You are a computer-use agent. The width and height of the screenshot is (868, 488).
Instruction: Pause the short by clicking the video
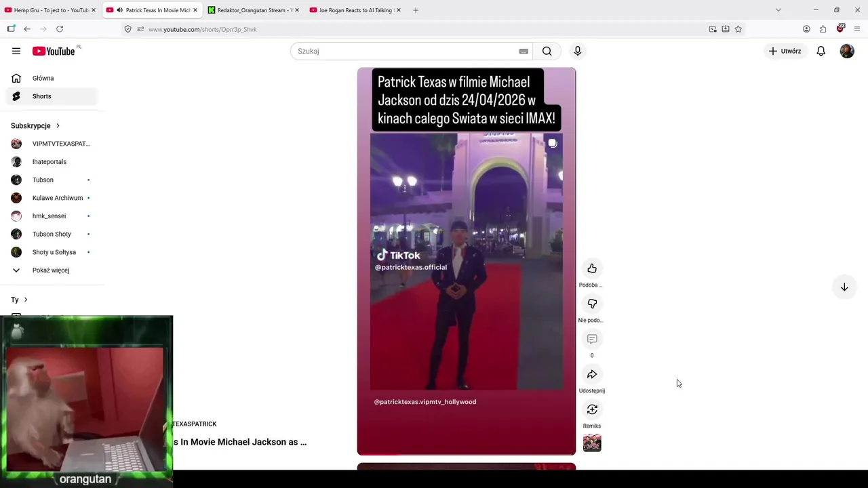467,261
